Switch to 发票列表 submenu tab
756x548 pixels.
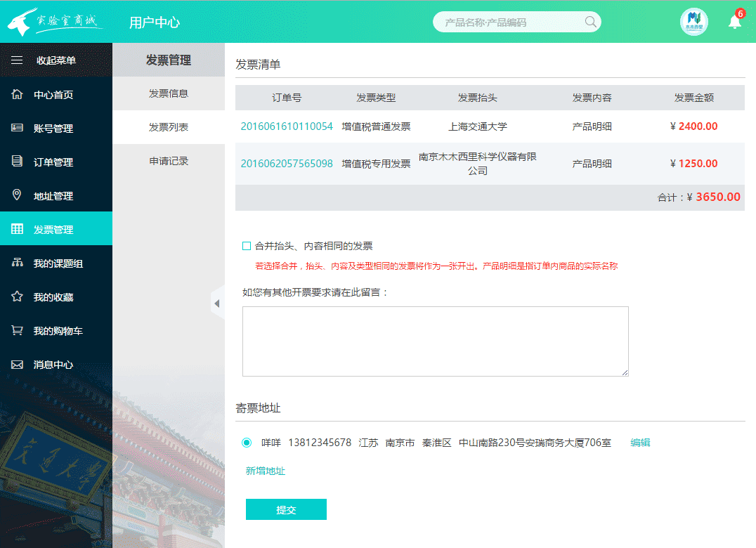click(x=168, y=127)
